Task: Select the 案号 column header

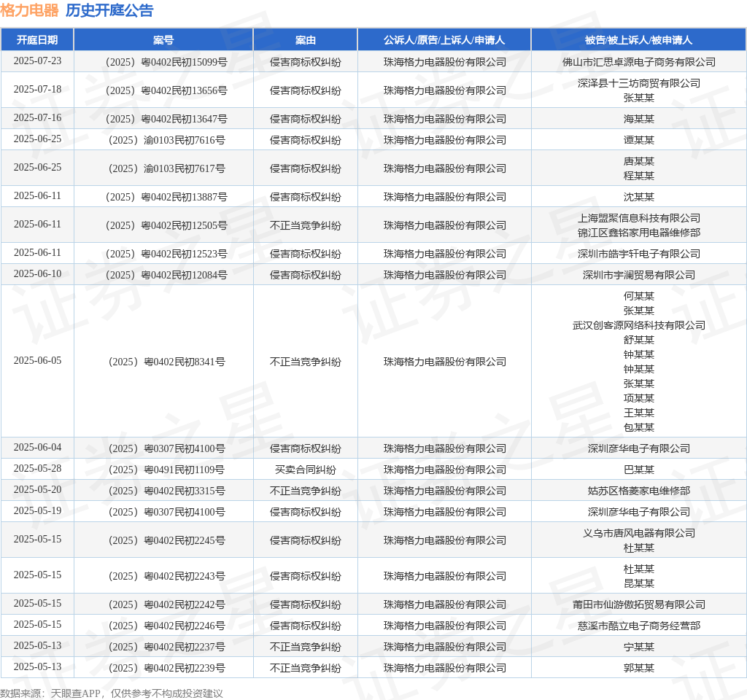Action: coord(163,40)
